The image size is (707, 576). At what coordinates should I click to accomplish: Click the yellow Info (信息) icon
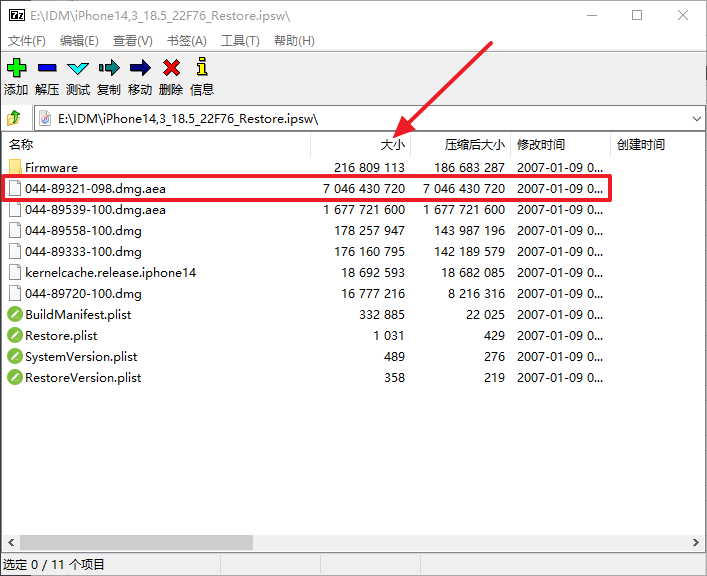[202, 66]
